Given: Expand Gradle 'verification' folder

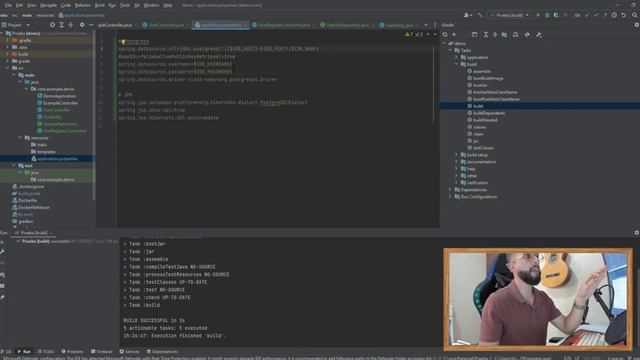Looking at the screenshot, I should 456,183.
